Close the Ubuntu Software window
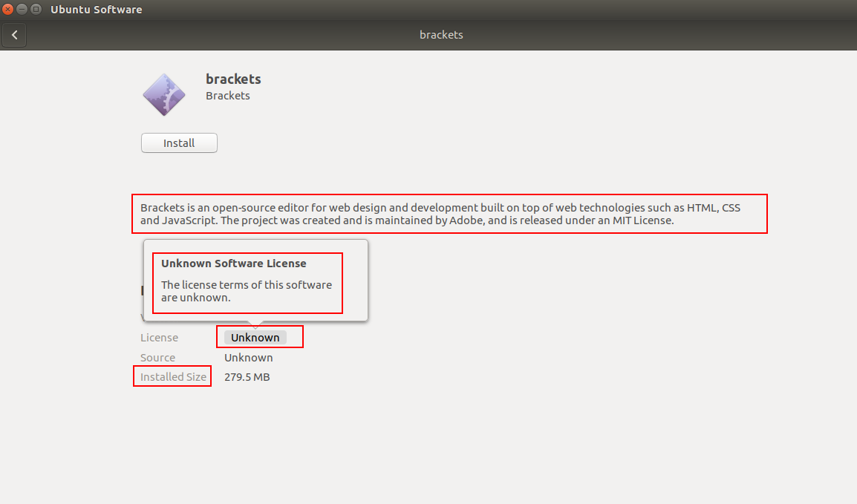Viewport: 857px width, 504px height. coord(7,10)
